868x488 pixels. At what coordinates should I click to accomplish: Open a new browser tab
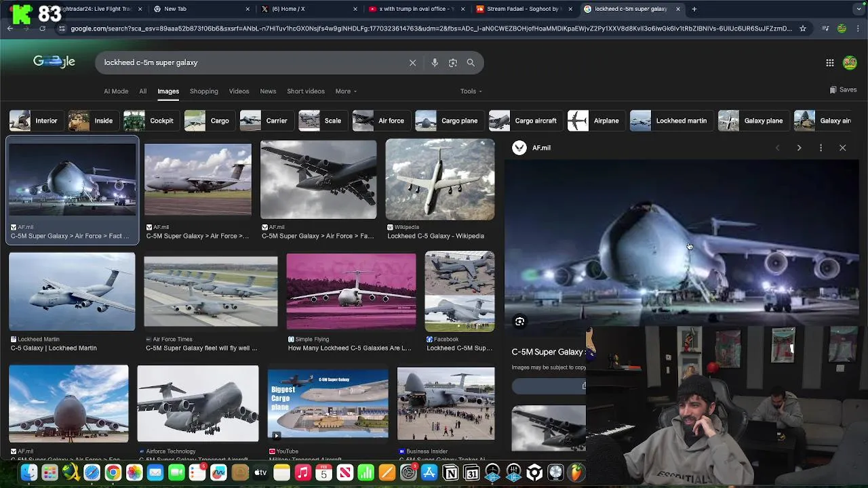click(694, 9)
